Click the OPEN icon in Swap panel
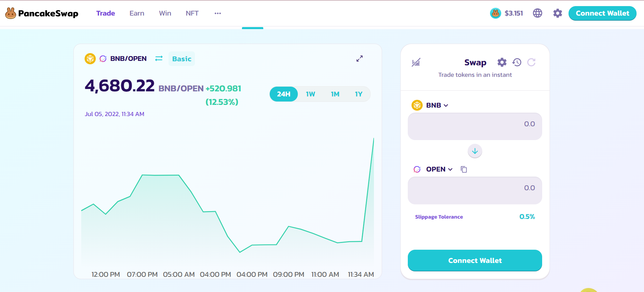Viewport: 644px width, 292px height. coord(417,169)
